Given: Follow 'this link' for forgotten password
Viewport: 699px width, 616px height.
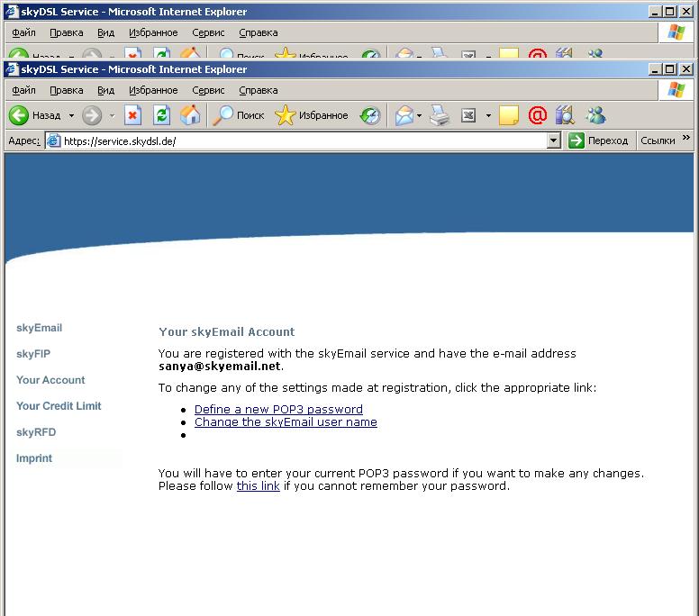Looking at the screenshot, I should coord(259,485).
